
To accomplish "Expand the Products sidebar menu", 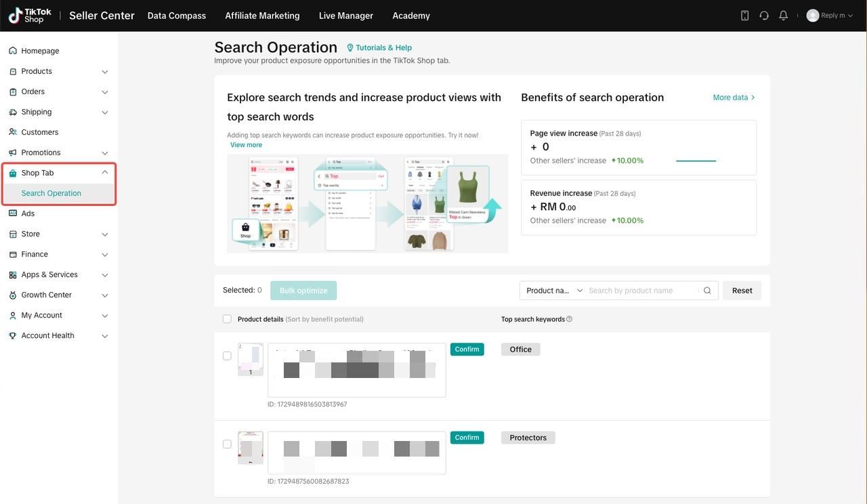I will point(59,71).
